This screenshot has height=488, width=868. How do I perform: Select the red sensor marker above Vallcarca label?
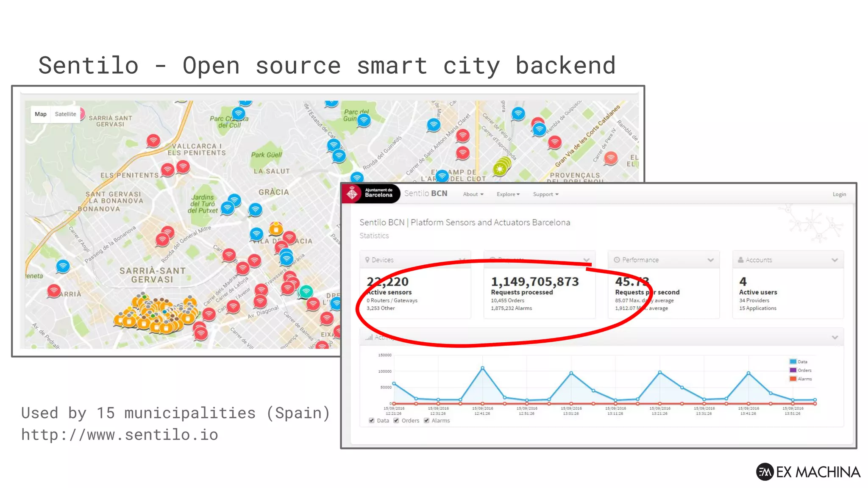pos(153,140)
